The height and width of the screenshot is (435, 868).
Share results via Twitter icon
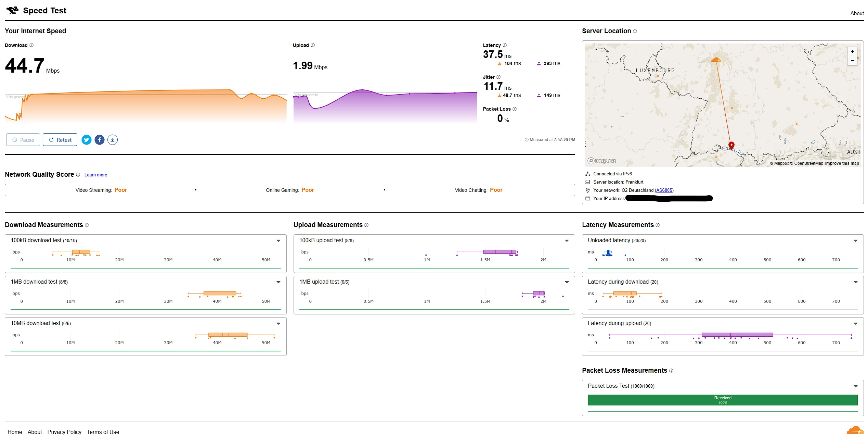(x=87, y=140)
